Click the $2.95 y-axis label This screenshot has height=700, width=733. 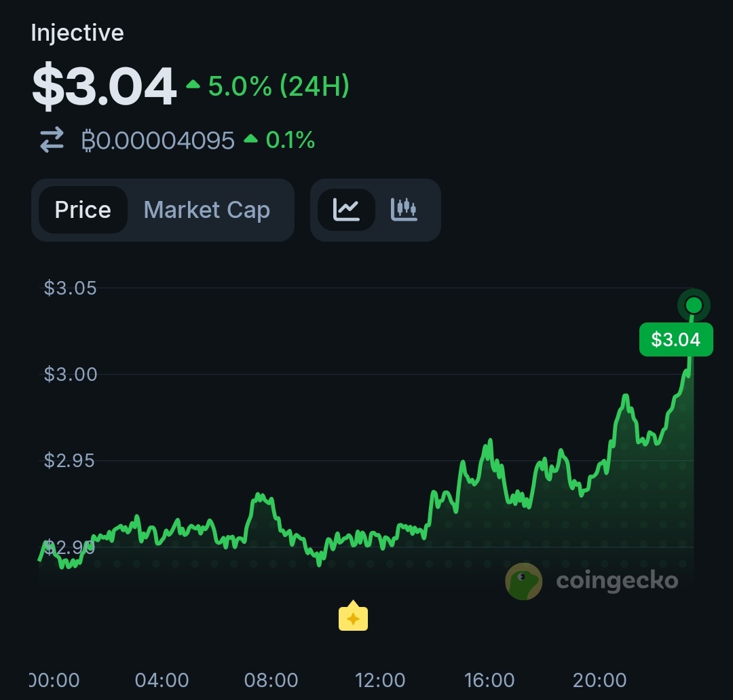(70, 461)
